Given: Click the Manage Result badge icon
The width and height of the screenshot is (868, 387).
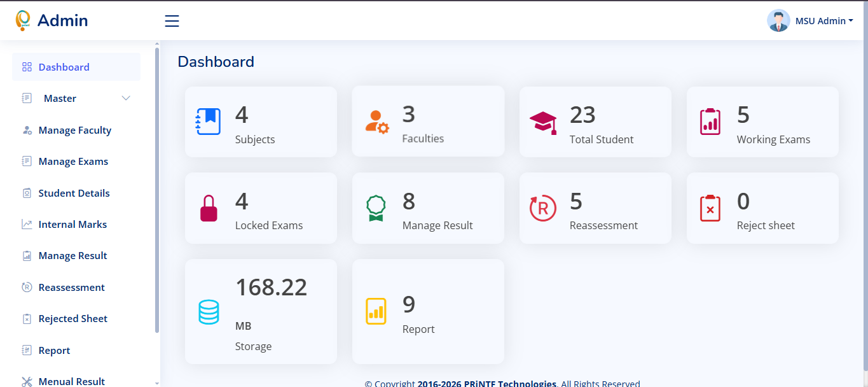Looking at the screenshot, I should [376, 208].
